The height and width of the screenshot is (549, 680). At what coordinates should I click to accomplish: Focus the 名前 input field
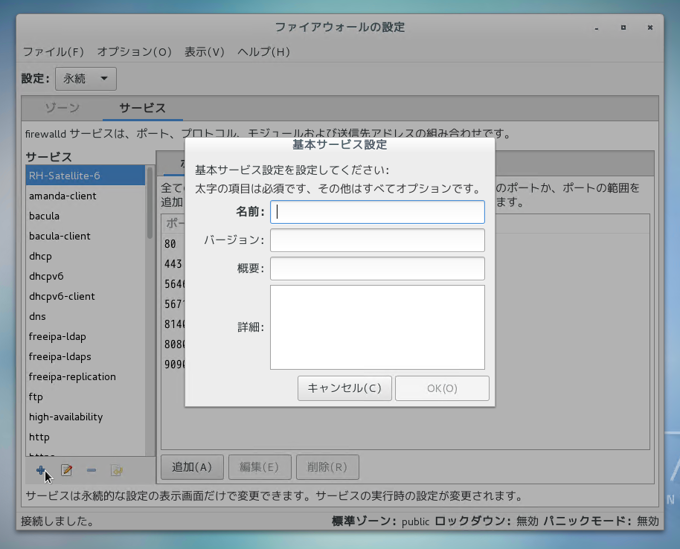(377, 212)
